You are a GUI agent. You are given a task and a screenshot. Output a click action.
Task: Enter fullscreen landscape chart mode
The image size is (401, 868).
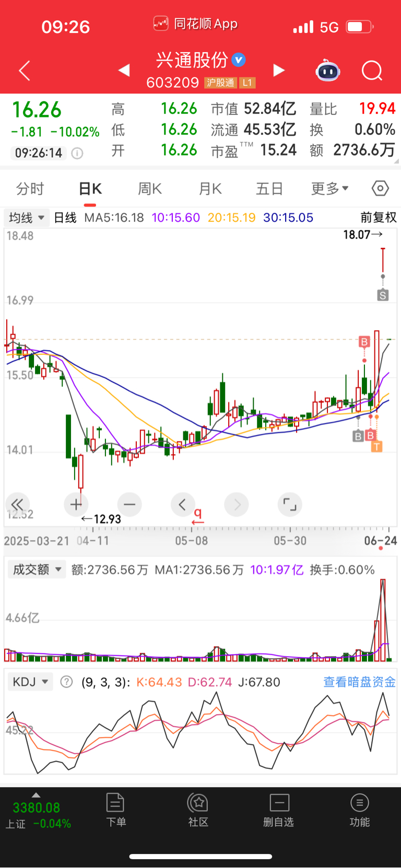coord(290,504)
